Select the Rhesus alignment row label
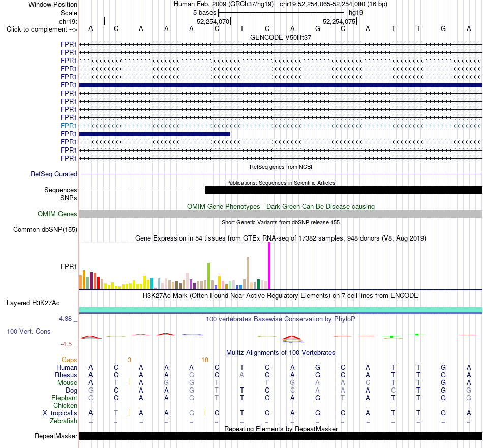 pos(66,375)
